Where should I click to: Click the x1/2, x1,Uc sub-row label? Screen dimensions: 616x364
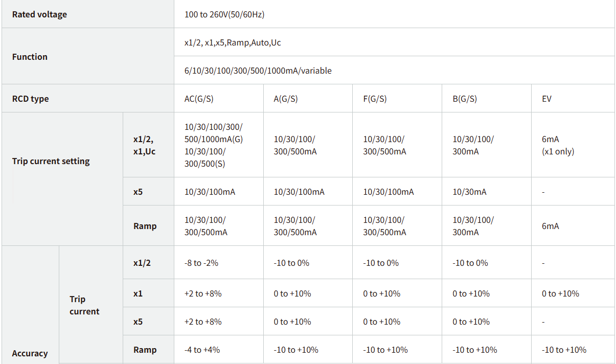(x=144, y=145)
